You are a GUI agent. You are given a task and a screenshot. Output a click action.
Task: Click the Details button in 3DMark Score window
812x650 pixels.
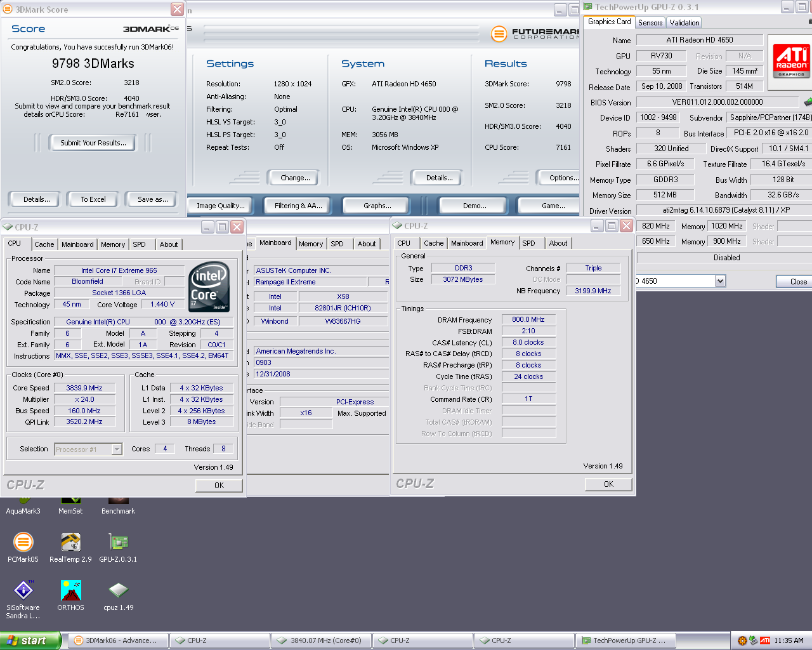tap(37, 199)
